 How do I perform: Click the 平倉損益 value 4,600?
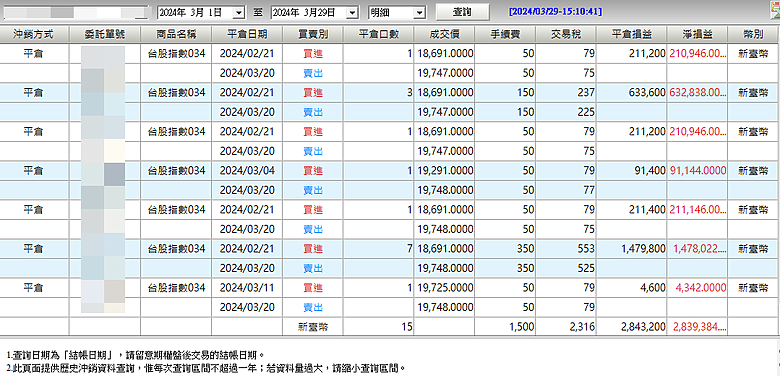pyautogui.click(x=632, y=287)
